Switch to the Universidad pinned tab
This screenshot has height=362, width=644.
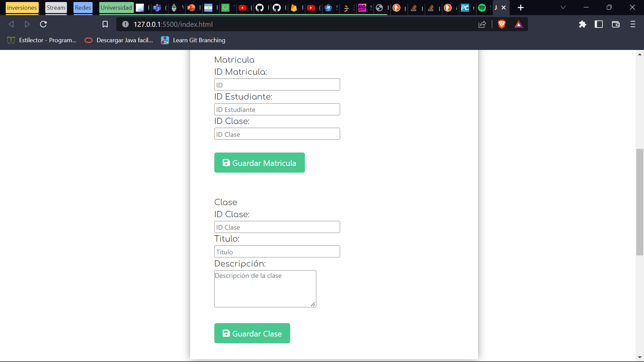116,7
